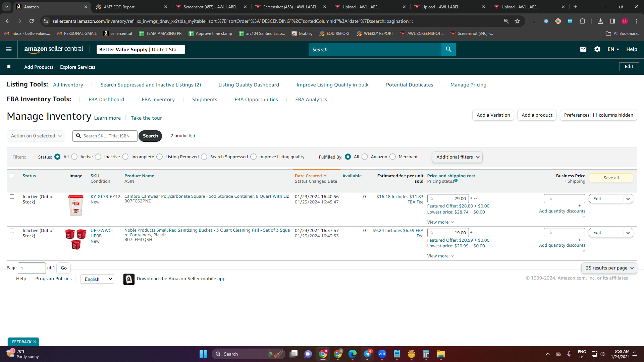This screenshot has height=362, width=644.
Task: Open the Action on 0 selected dropdown
Action: (36, 136)
